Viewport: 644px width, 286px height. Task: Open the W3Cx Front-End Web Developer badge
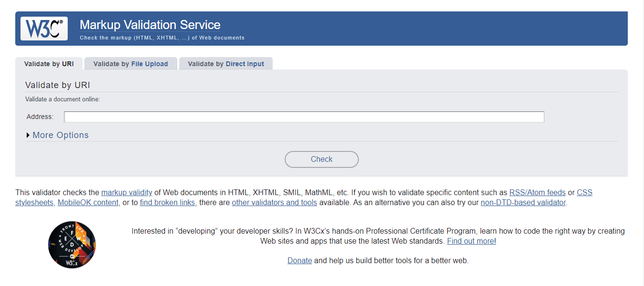click(x=72, y=245)
